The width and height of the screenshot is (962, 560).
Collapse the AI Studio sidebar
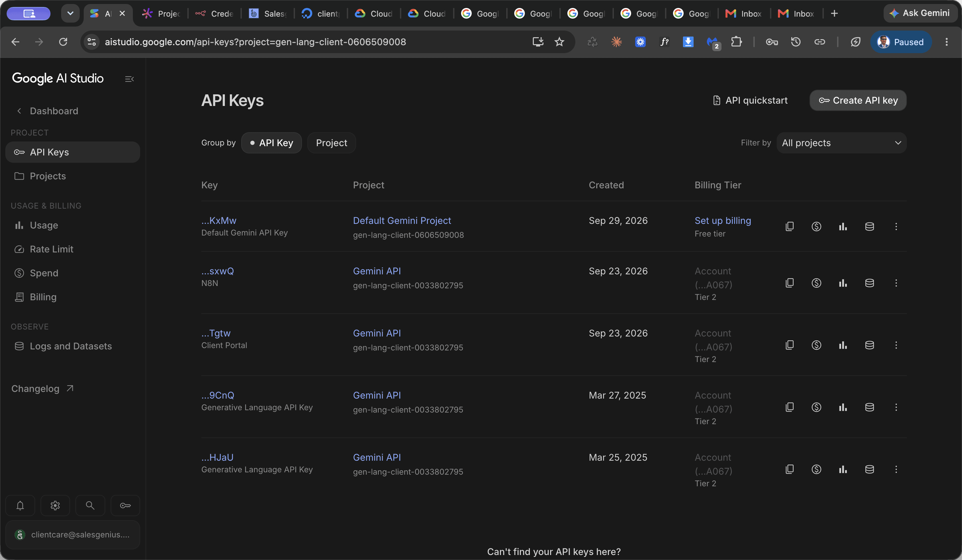(x=130, y=79)
